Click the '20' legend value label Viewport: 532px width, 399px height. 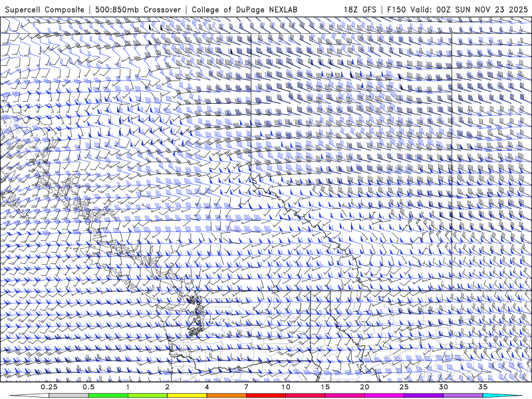364,387
